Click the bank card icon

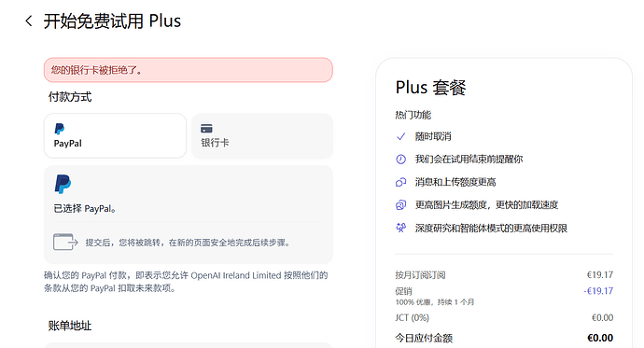(x=206, y=129)
